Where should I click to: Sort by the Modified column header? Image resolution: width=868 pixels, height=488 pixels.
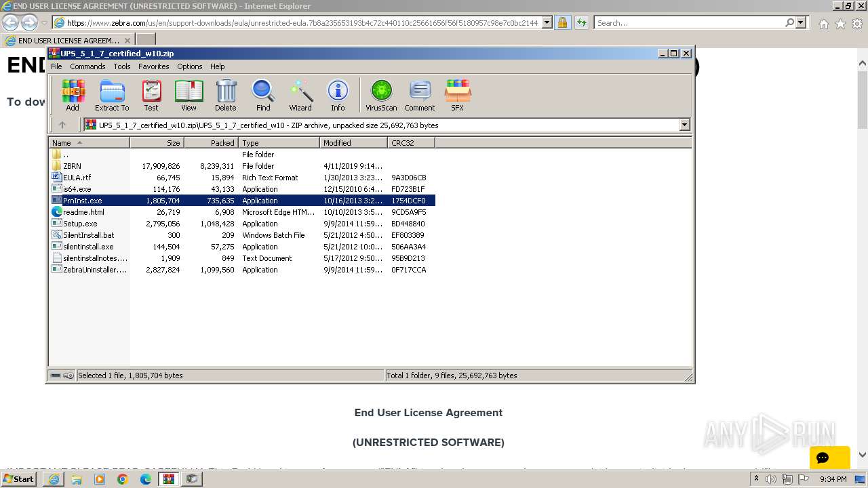[353, 143]
